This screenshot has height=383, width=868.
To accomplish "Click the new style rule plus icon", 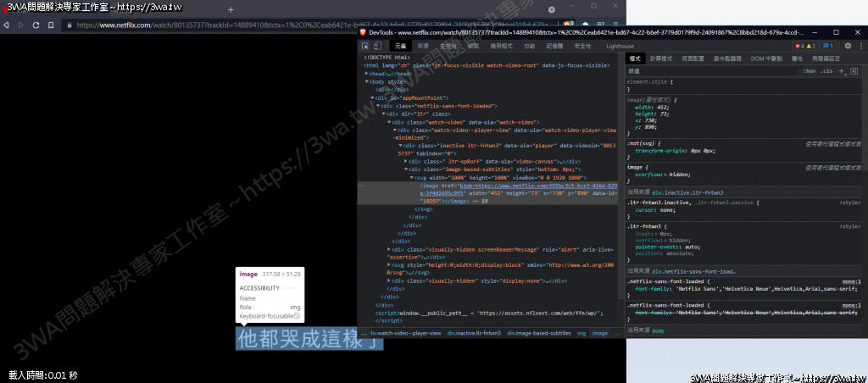I will (841, 71).
